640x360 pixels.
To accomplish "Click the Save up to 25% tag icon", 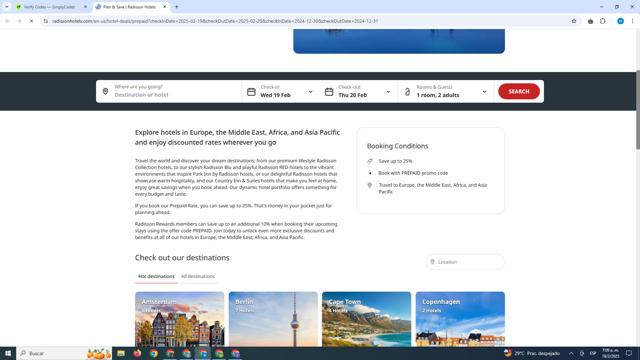I will click(370, 161).
